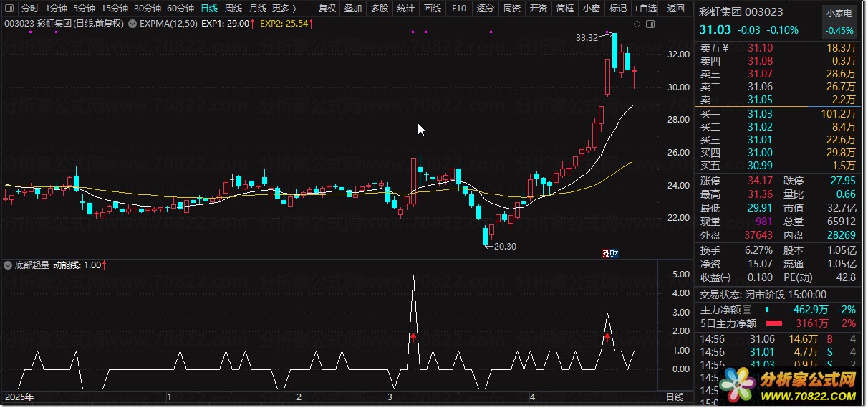Open the 主力净额 detail list icon

coord(748,310)
